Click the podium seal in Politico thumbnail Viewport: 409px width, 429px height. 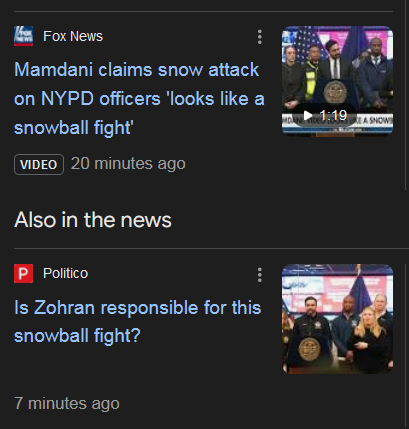click(309, 349)
